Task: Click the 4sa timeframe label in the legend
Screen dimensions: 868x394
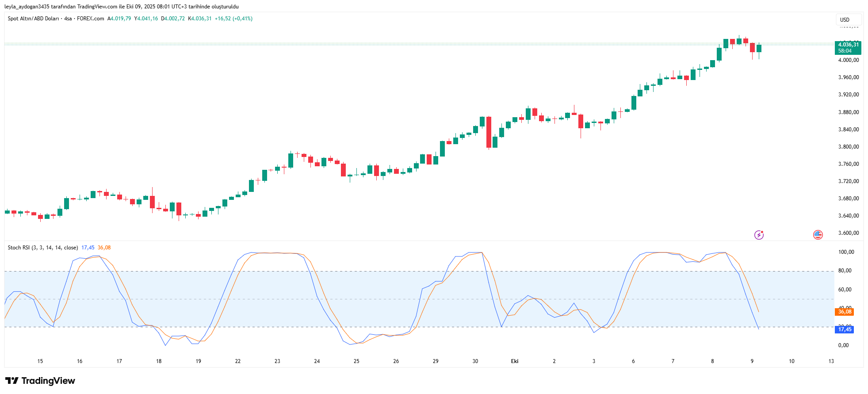Action: click(x=68, y=19)
